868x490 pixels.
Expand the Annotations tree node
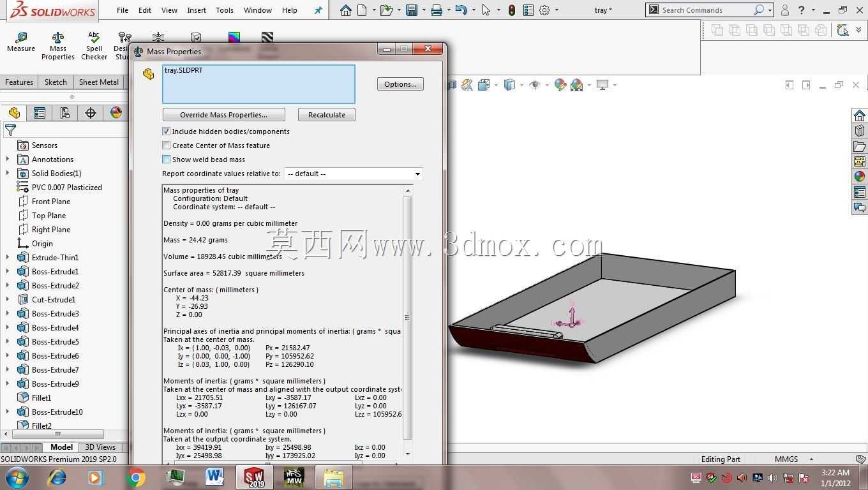pos(8,160)
